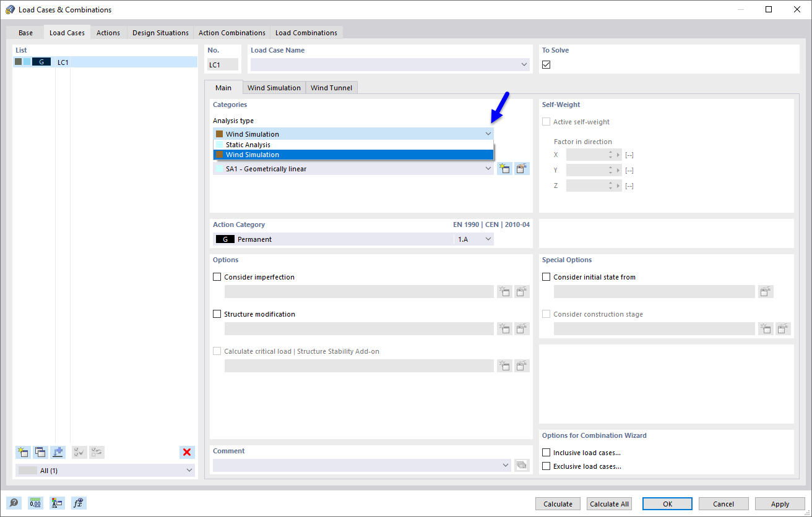812x517 pixels.
Task: Create new static analysis settings icon
Action: [x=504, y=168]
